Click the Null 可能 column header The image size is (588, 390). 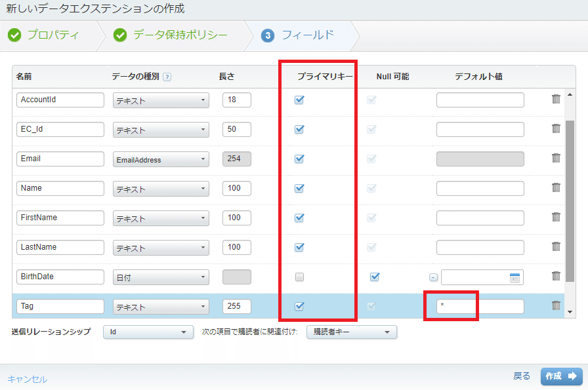392,77
